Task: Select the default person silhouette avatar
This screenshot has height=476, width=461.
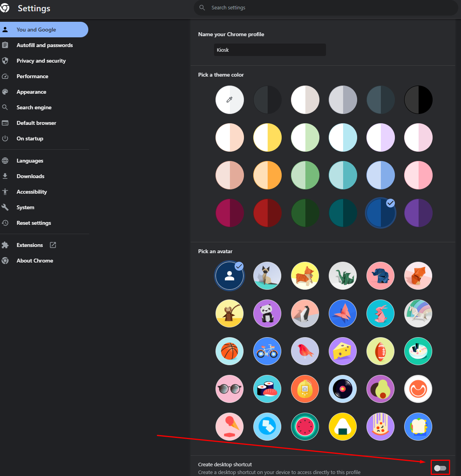Action: pos(230,276)
